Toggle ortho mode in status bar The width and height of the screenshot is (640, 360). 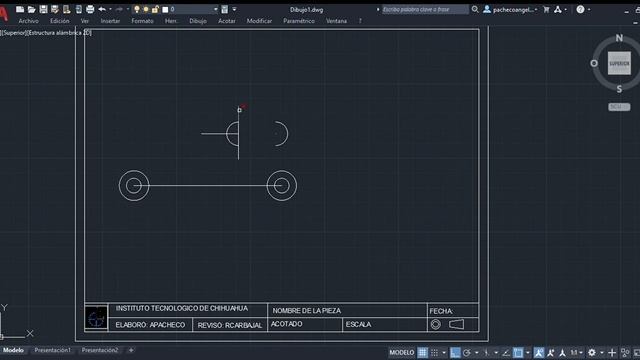coord(455,353)
